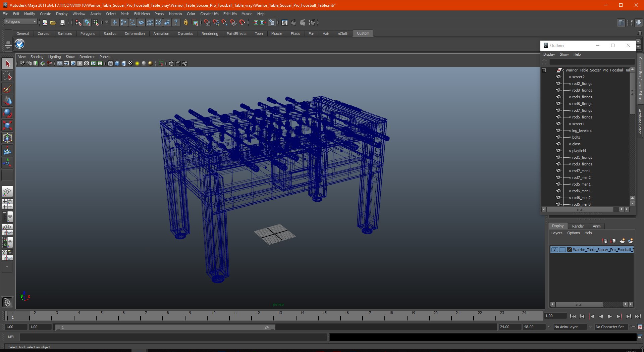Open the Edit Mesh menu
Image resolution: width=644 pixels, height=352 pixels.
coord(142,14)
